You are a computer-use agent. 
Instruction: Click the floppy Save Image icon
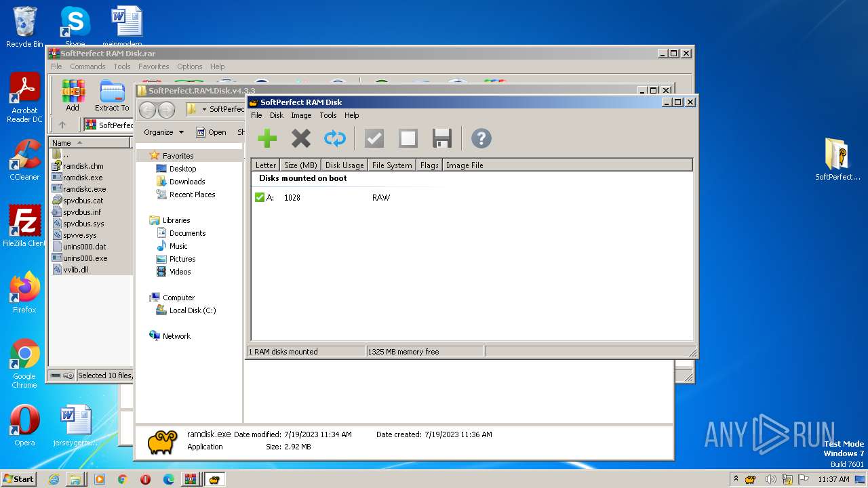click(x=442, y=138)
